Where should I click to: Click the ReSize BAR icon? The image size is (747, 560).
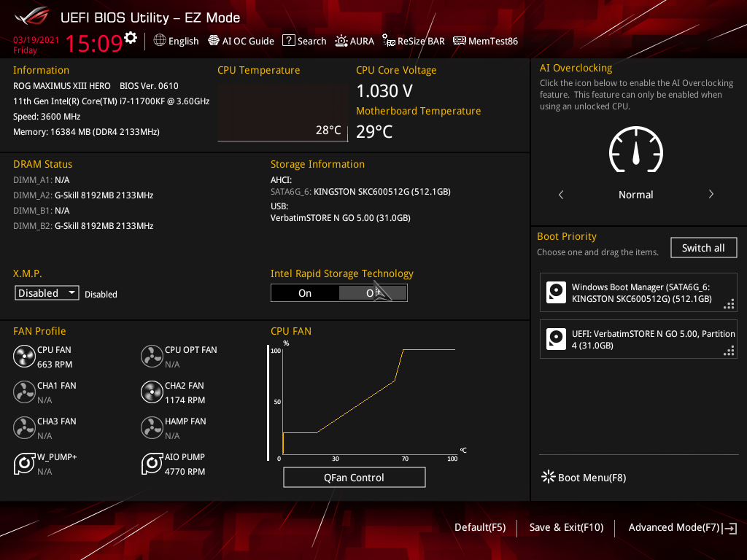(x=389, y=41)
